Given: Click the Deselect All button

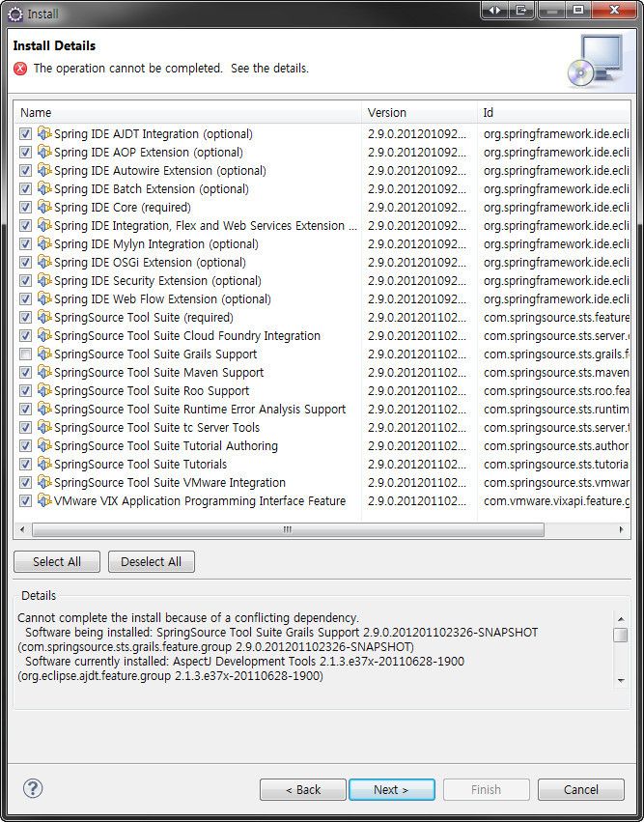Looking at the screenshot, I should coord(151,562).
